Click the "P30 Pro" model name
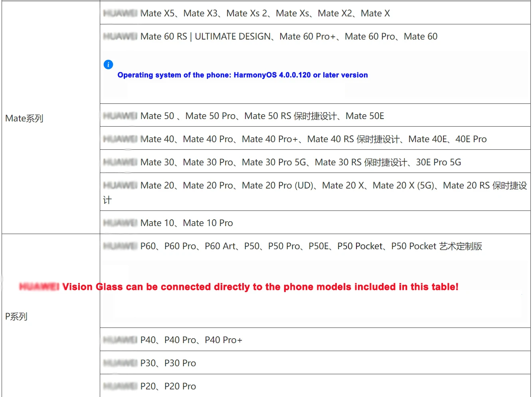Viewport: 532px width, 397px height. coord(180,363)
